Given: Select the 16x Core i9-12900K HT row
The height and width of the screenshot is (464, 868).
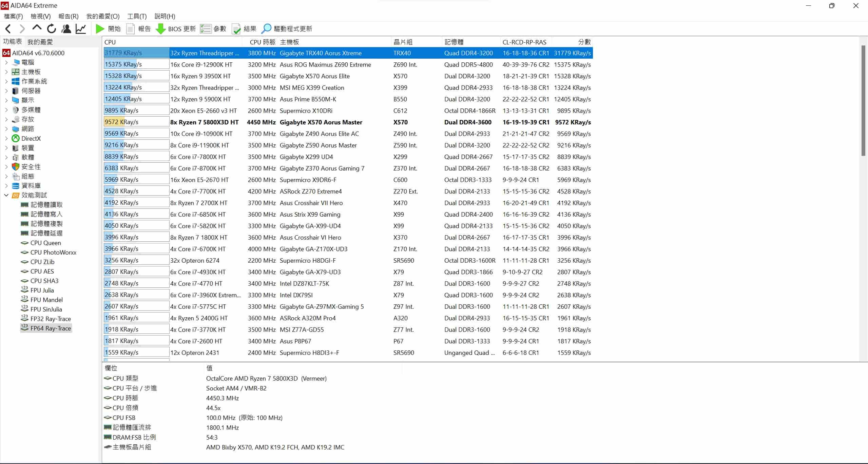Looking at the screenshot, I should point(348,64).
